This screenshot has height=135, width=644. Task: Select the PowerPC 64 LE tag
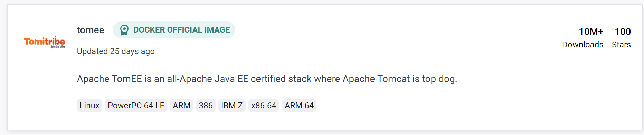[x=136, y=106]
